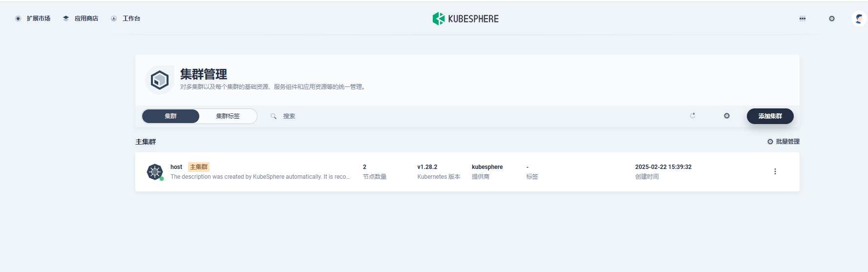Click the kubesphere provider value
The height and width of the screenshot is (272, 868).
click(x=487, y=167)
